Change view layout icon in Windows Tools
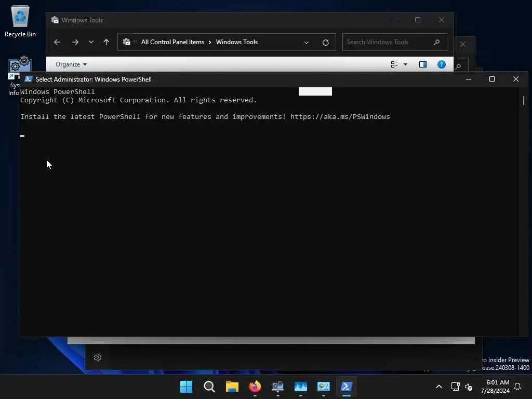Image resolution: width=532 pixels, height=399 pixels. point(394,64)
